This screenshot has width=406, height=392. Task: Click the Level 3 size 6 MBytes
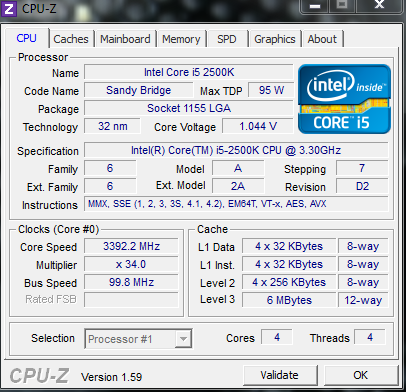coord(289,300)
